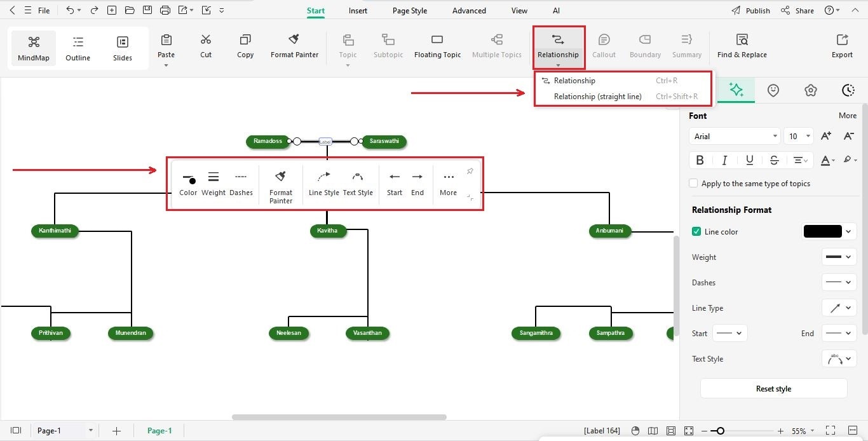Viewport: 868px width, 441px height.
Task: Click Start arrow in floating toolbar
Action: (x=395, y=184)
